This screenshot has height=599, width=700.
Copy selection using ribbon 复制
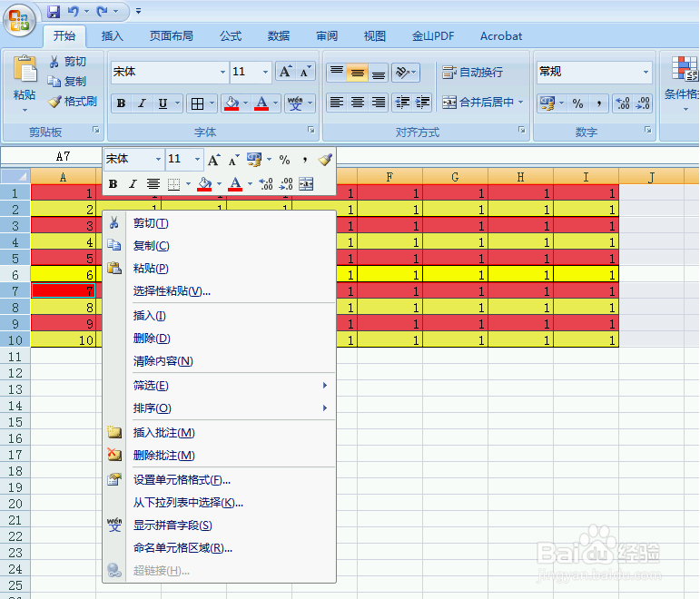tap(67, 82)
